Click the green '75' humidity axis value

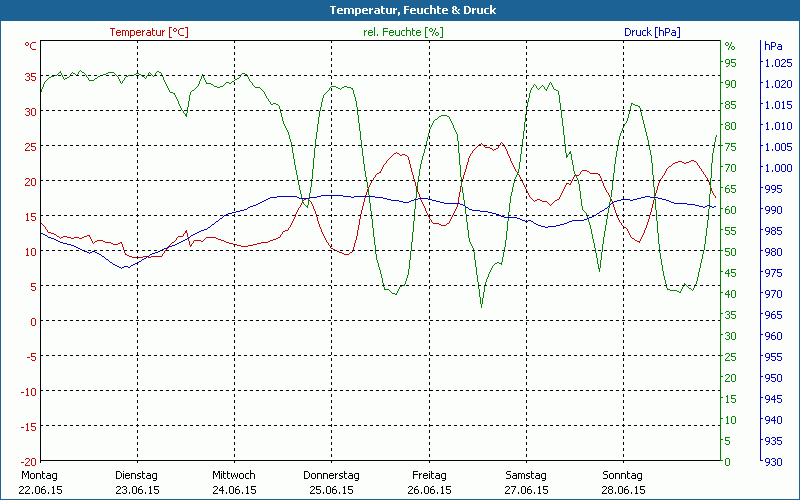pyautogui.click(x=731, y=147)
